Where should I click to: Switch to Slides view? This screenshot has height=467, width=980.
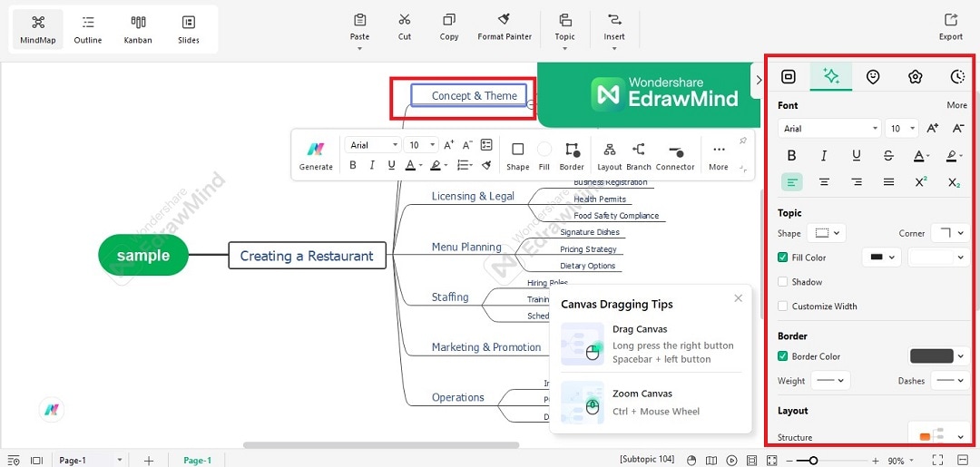coord(188,29)
